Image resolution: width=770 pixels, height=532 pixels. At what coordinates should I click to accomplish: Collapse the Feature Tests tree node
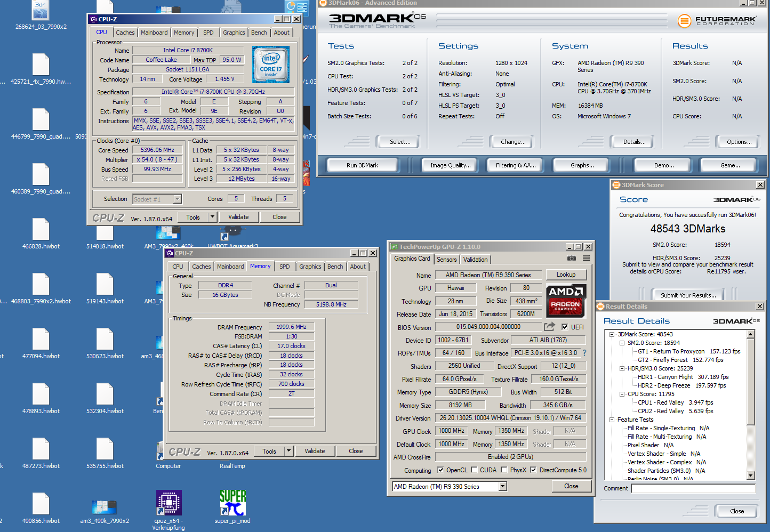pyautogui.click(x=612, y=420)
